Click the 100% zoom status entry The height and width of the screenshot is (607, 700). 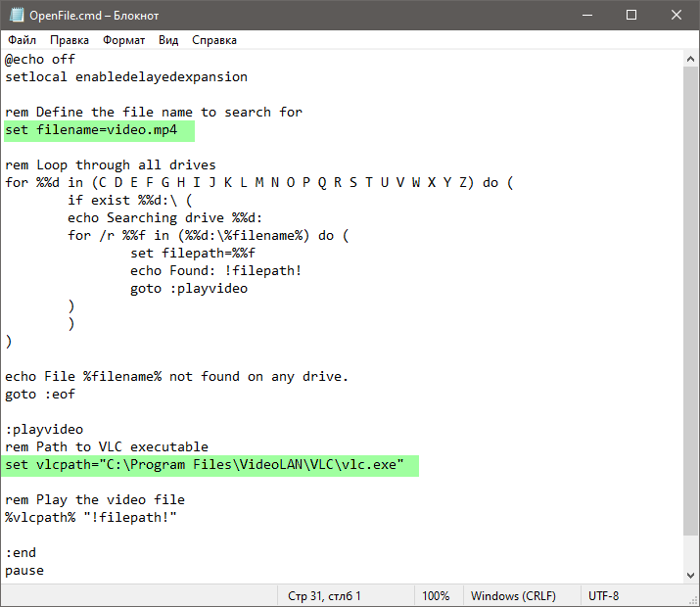coord(436,596)
